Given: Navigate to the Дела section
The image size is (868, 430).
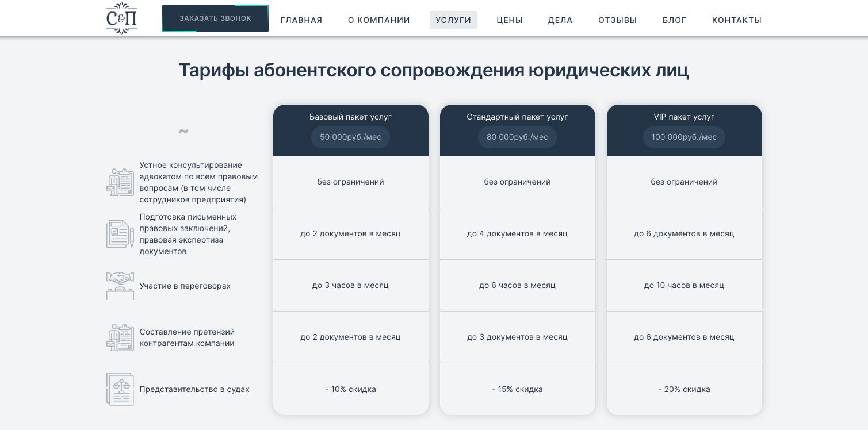Looking at the screenshot, I should click(560, 20).
